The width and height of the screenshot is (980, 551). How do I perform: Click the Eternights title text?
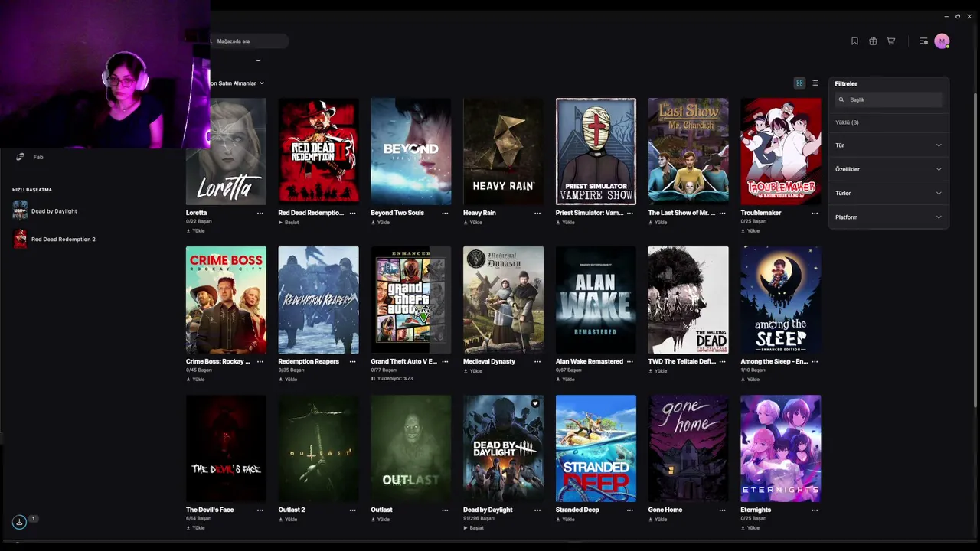756,510
